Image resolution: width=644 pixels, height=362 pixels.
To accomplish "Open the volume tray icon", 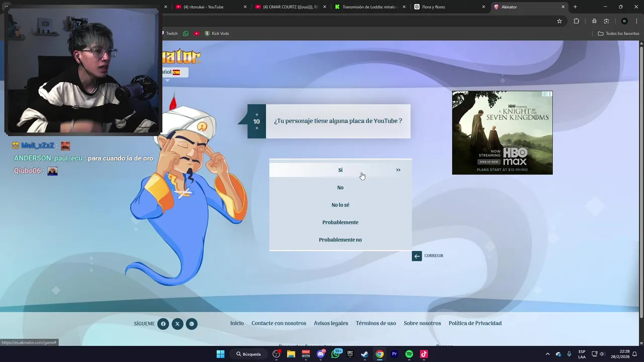I will [602, 354].
